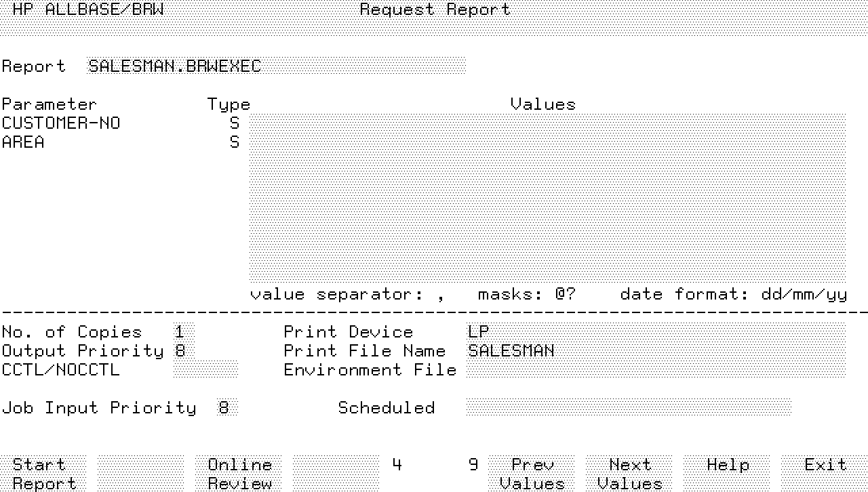
Task: Click the Report name field SALESMAN.BRWEXEC
Action: 276,66
